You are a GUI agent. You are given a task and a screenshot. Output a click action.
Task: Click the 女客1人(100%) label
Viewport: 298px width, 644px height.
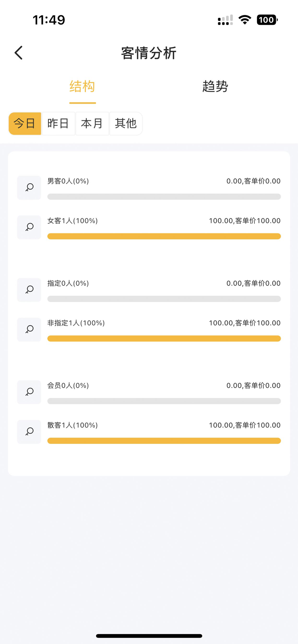coord(73,221)
